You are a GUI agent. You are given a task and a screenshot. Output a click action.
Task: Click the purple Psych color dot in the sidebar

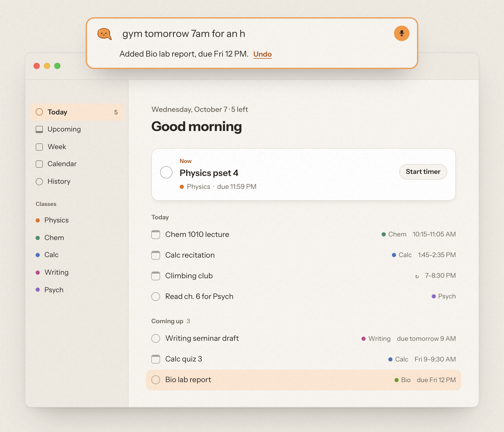coord(38,290)
